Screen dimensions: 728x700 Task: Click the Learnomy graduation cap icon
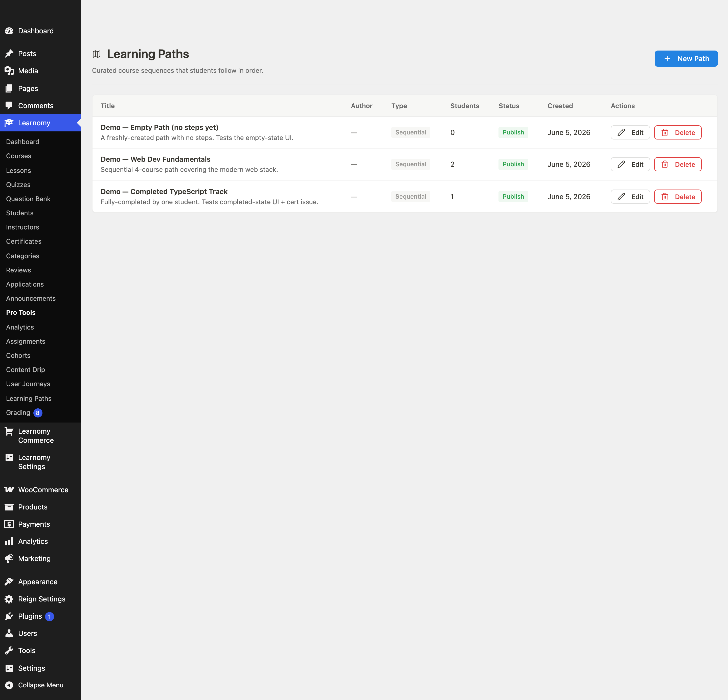pos(9,123)
